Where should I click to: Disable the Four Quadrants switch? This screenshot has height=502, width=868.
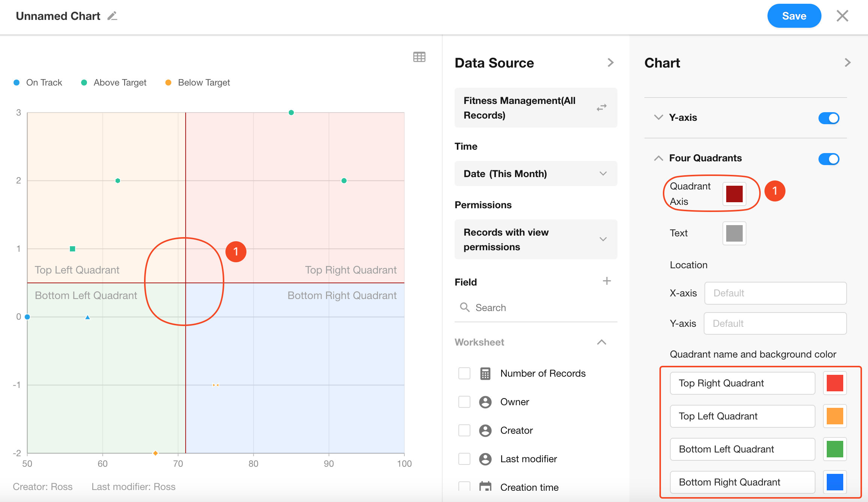point(829,159)
